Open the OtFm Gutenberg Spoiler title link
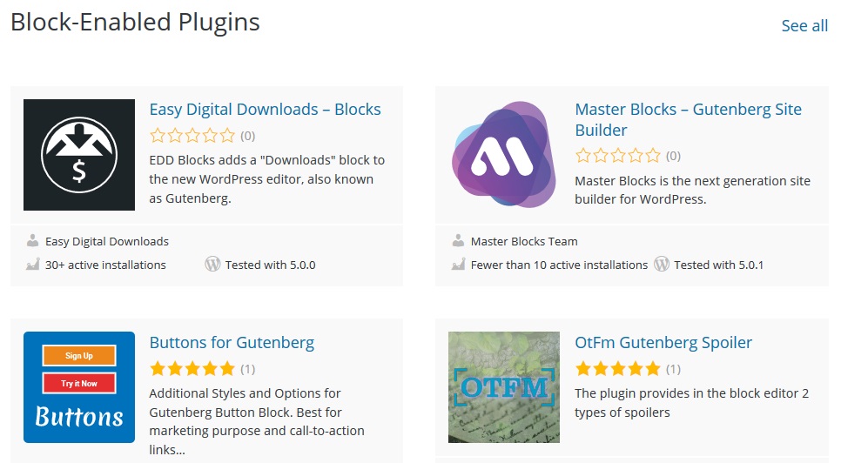 click(663, 342)
